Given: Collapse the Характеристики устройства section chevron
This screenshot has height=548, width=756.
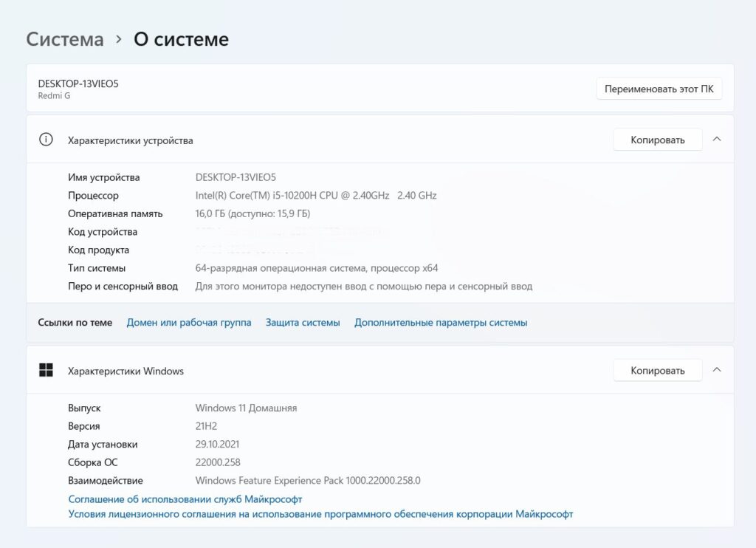Looking at the screenshot, I should (x=717, y=140).
